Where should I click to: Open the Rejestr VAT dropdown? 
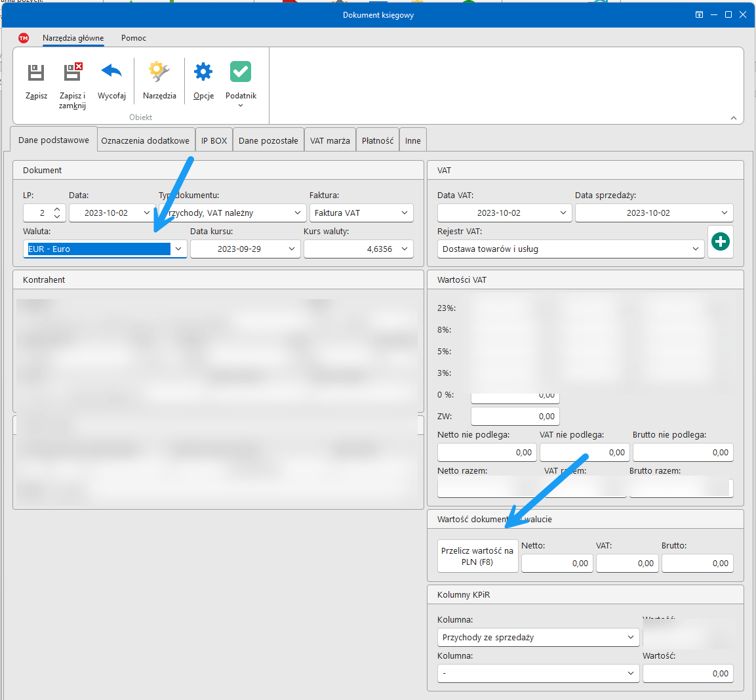point(696,249)
